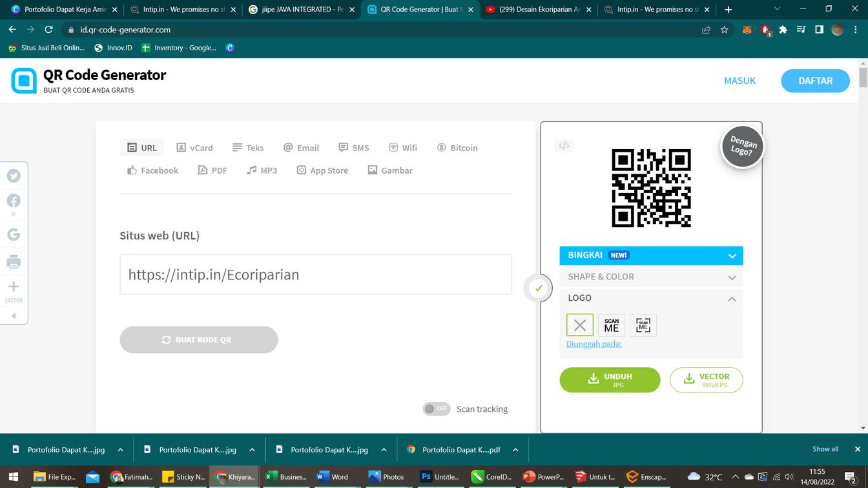Click the generated QR code image
The height and width of the screenshot is (488, 868).
coord(651,188)
